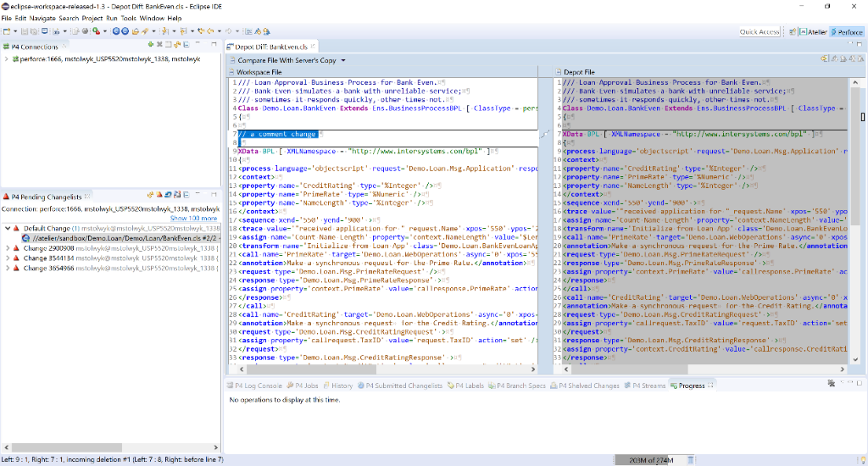Open the Window menu
868x466 pixels.
tap(152, 19)
